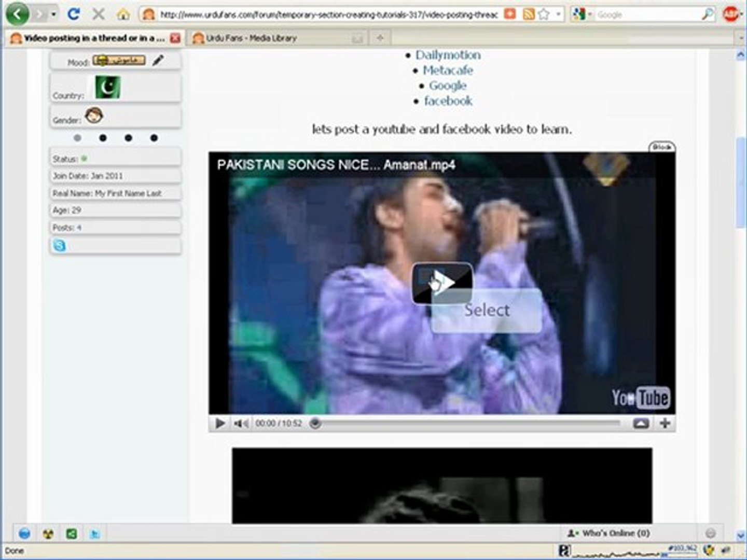Image resolution: width=747 pixels, height=560 pixels.
Task: Click the status bar shield icon
Action: [x=709, y=550]
